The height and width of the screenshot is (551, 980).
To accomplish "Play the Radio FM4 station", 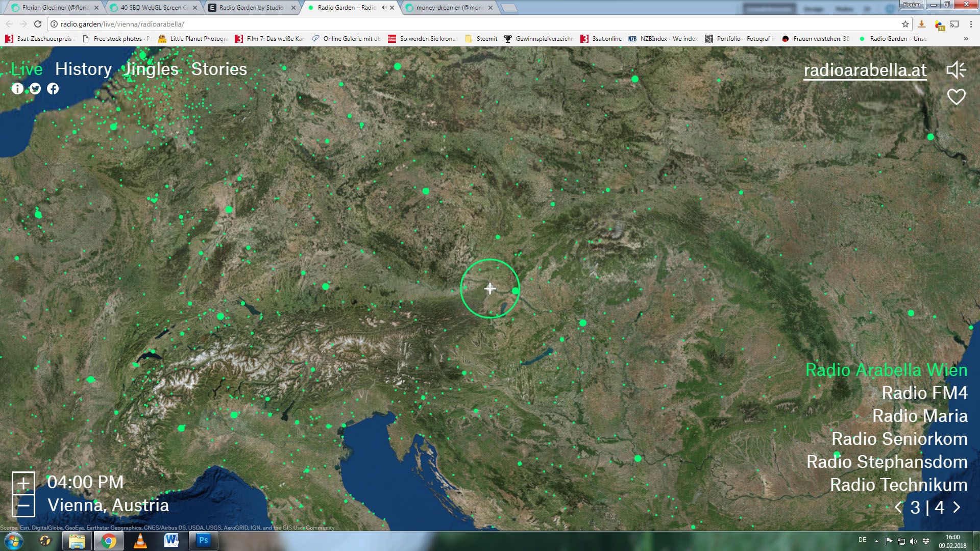I will pos(925,393).
